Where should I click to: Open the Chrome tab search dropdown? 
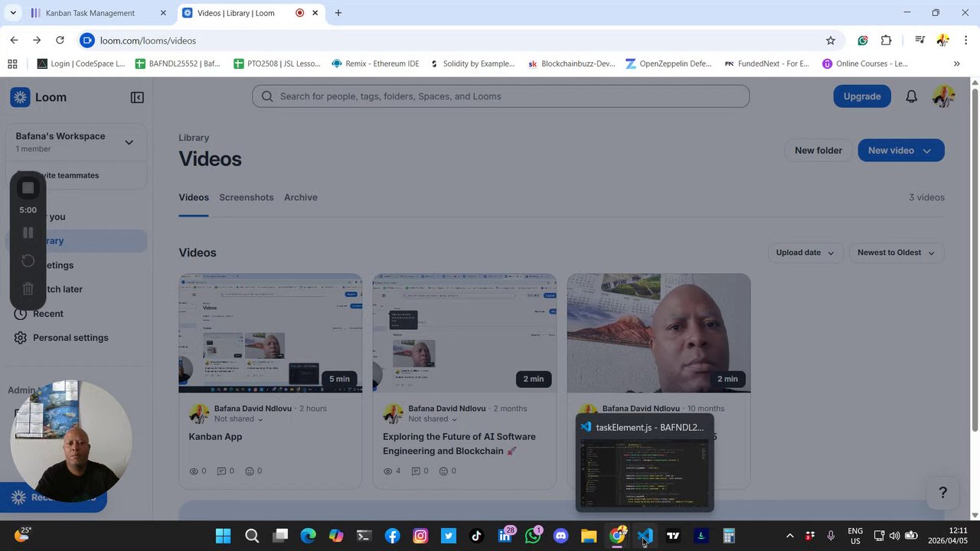(x=13, y=13)
